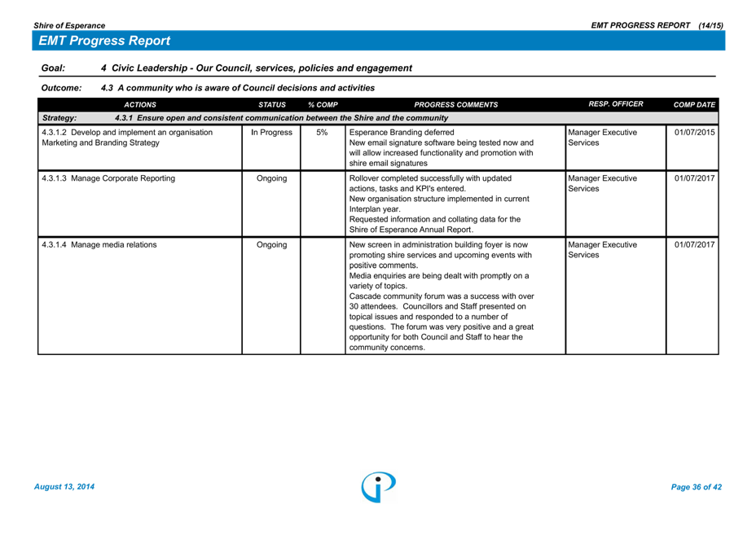
Task: Click the % COMP column header
Action: (x=323, y=104)
